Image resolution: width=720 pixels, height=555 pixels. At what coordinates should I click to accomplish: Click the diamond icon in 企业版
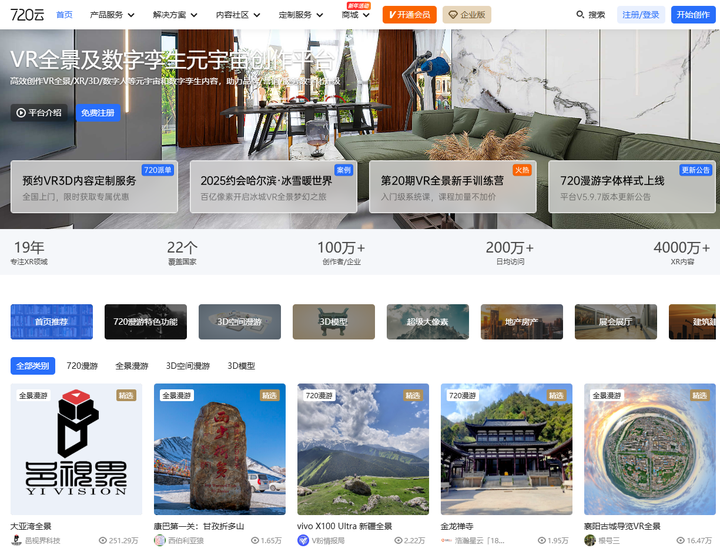453,15
